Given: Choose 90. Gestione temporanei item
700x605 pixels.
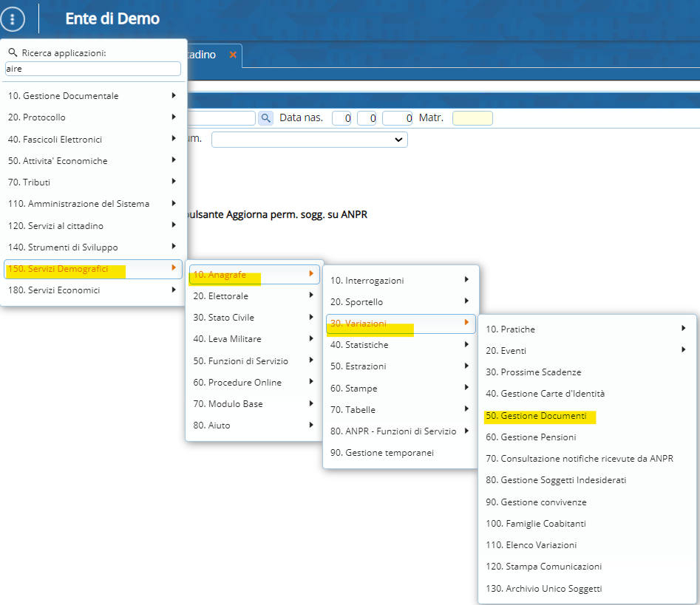Looking at the screenshot, I should pyautogui.click(x=389, y=452).
